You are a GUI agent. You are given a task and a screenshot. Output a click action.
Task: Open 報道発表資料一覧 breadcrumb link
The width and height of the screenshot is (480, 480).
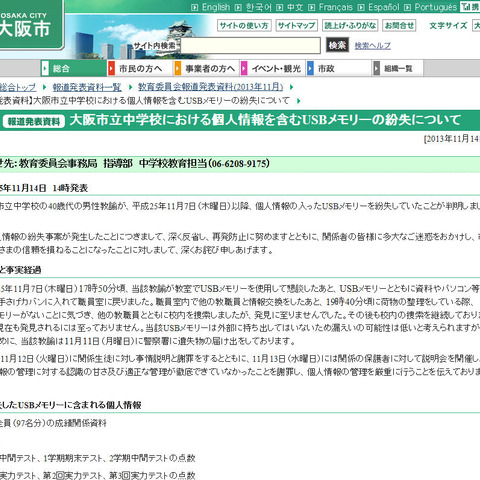tap(87, 87)
